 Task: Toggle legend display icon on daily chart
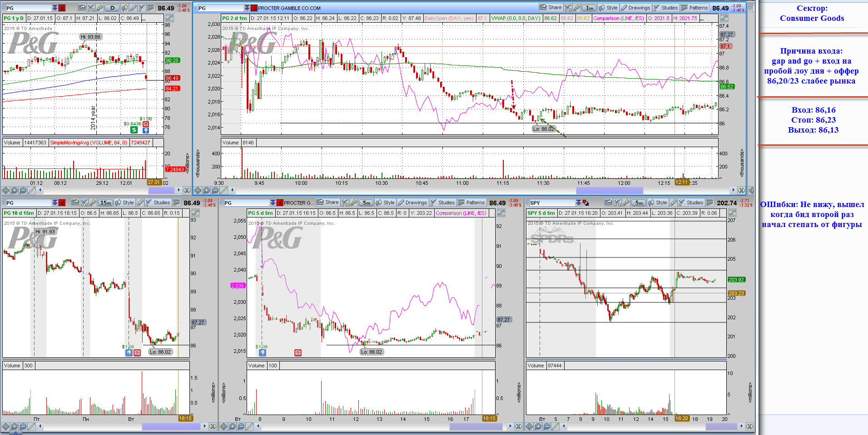(x=169, y=18)
